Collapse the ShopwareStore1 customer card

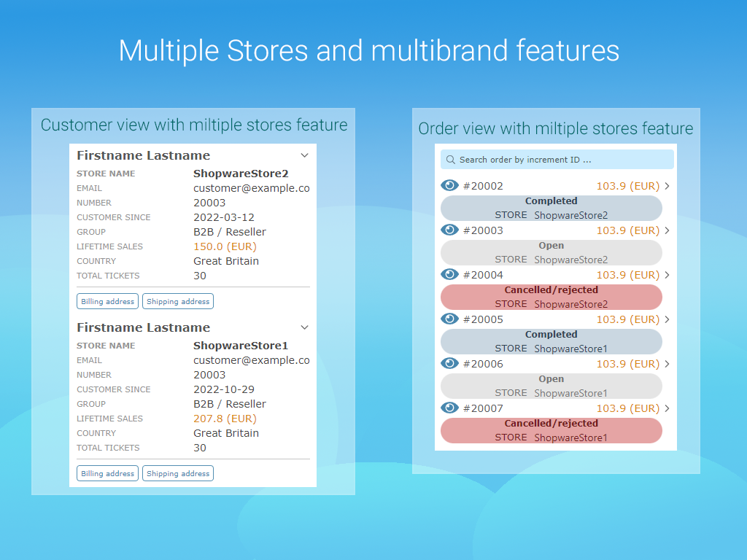[x=305, y=327]
